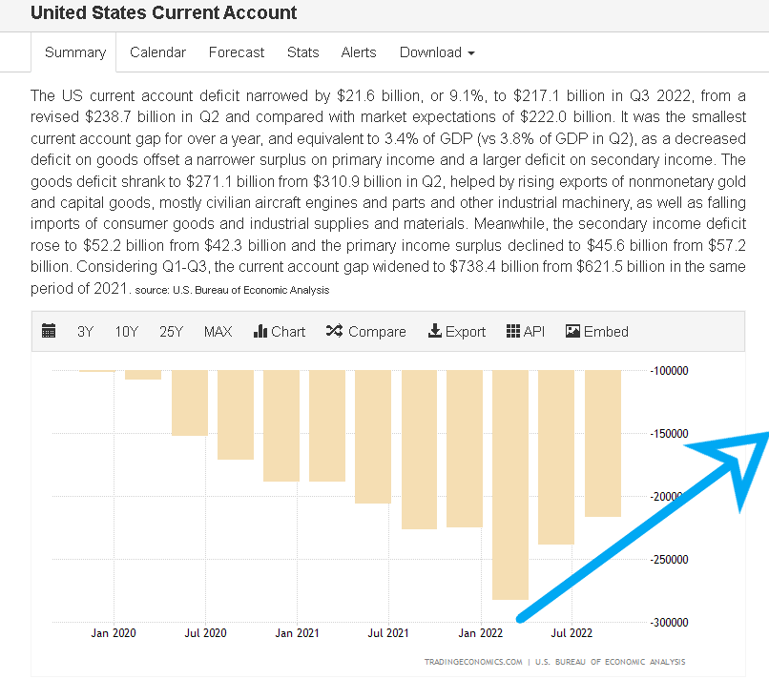Open the API grid icon
This screenshot has height=700, width=769.
point(511,332)
